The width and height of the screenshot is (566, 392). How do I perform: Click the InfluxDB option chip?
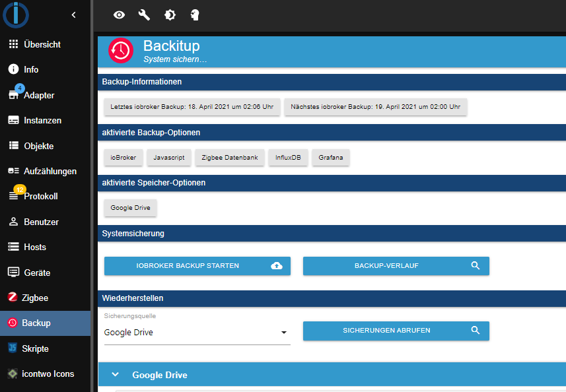tap(288, 158)
